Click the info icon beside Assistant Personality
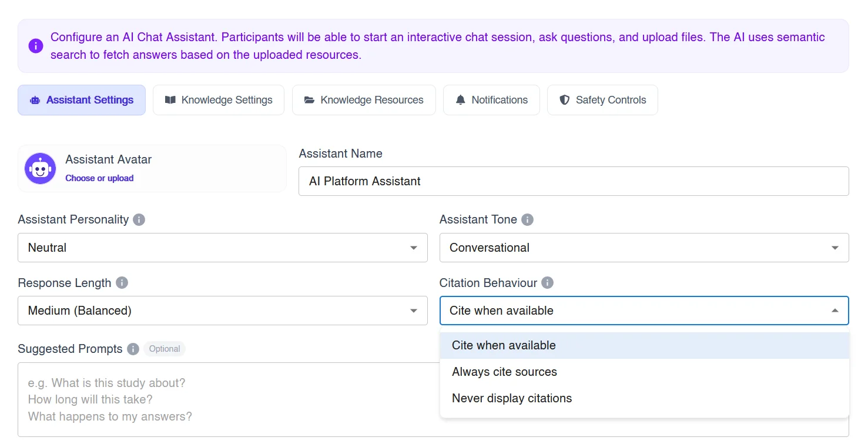 [139, 220]
